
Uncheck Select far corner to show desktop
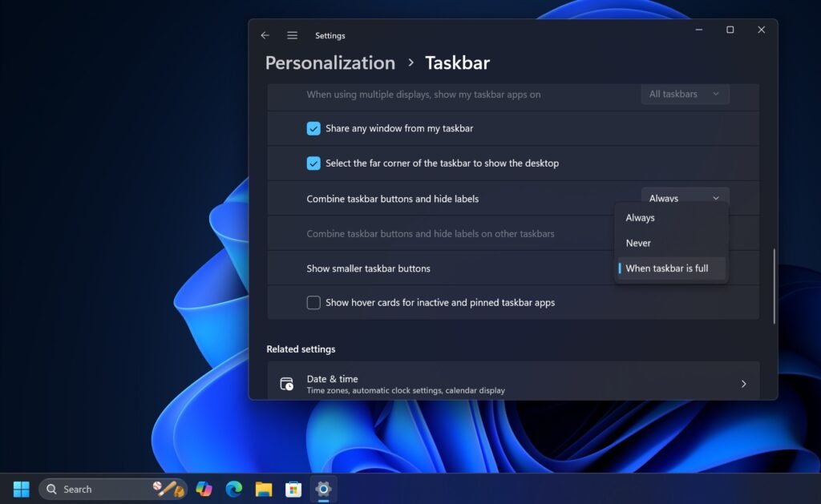(313, 163)
